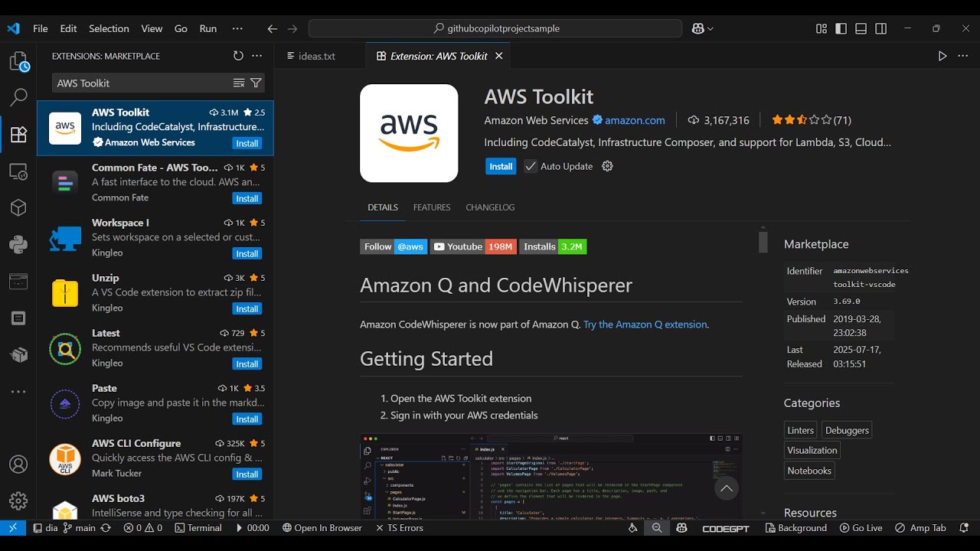Open Try the Amazon Q extension link

pyautogui.click(x=645, y=324)
